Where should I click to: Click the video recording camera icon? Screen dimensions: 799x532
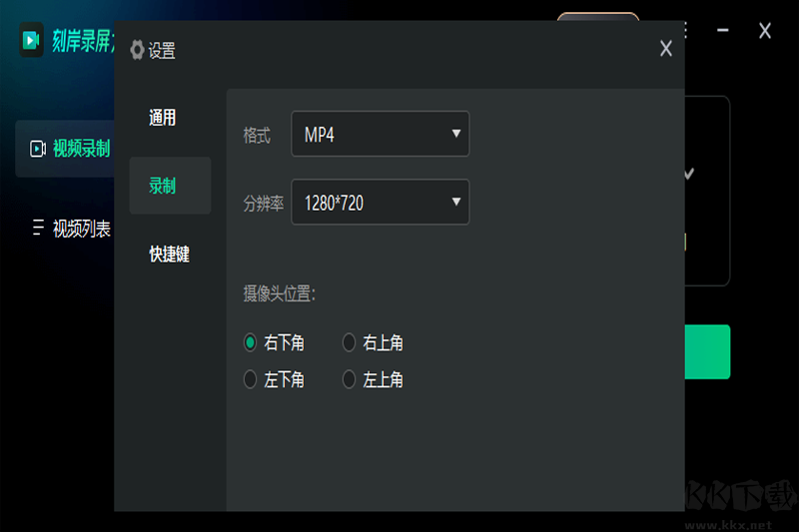pyautogui.click(x=38, y=149)
